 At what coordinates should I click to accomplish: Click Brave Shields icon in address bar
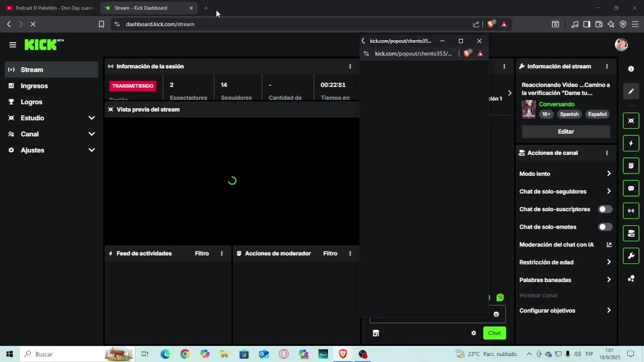(x=491, y=24)
